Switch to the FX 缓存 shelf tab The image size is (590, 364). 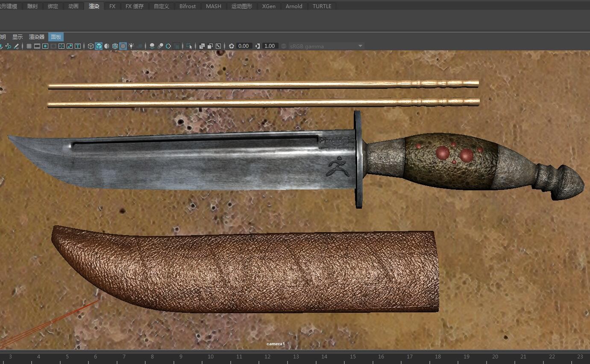click(x=135, y=6)
